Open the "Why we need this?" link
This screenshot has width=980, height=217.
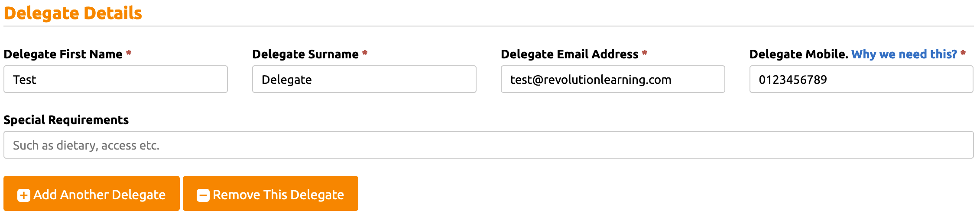tap(904, 54)
